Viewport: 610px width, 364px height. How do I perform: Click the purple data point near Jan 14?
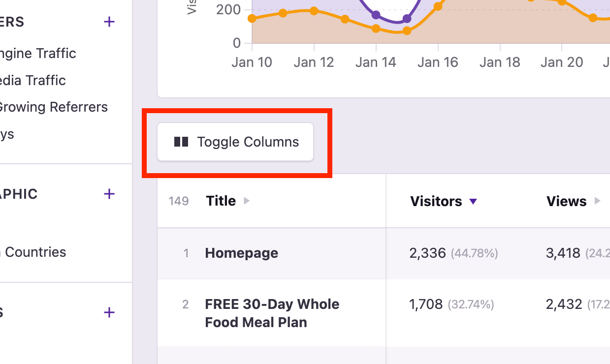377,16
